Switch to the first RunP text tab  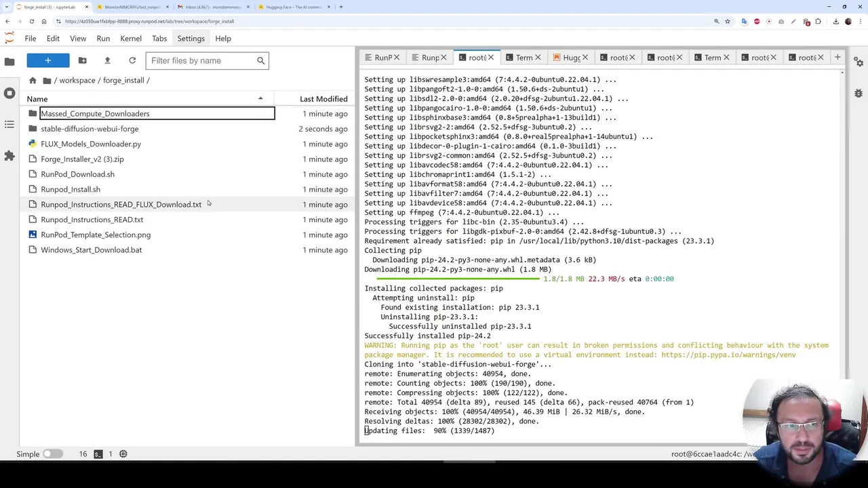point(383,58)
